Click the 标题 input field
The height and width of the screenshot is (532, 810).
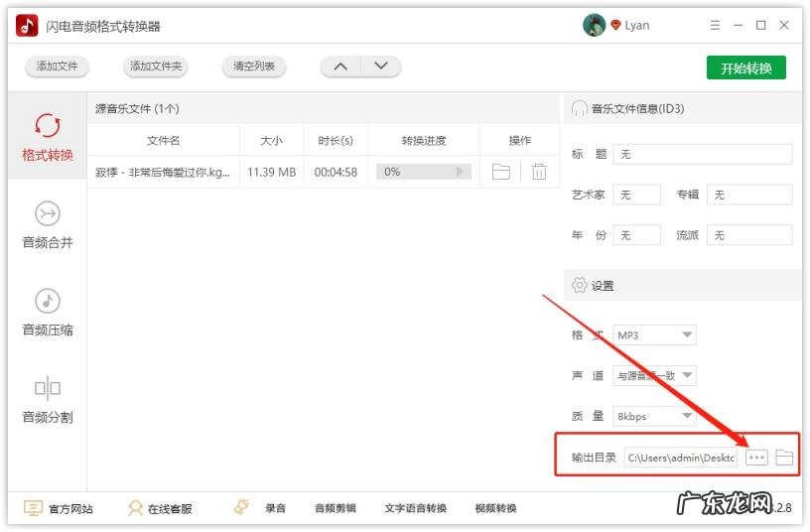(703, 154)
